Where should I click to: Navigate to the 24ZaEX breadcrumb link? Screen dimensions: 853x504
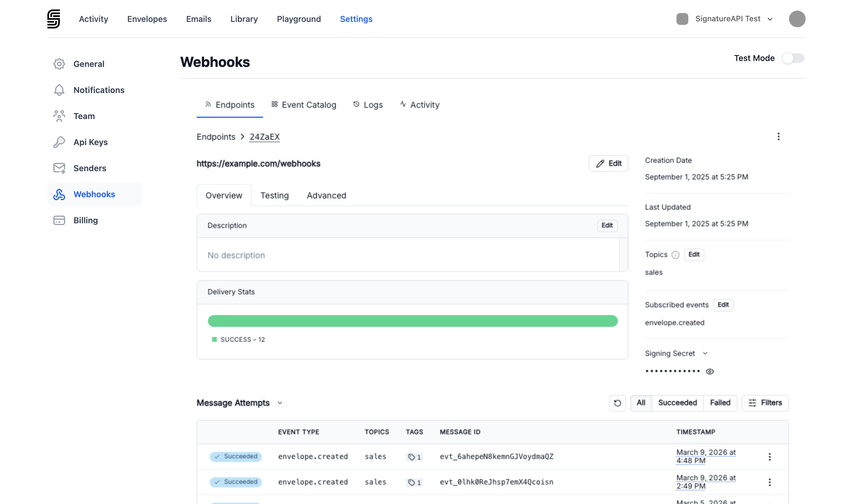click(x=264, y=137)
